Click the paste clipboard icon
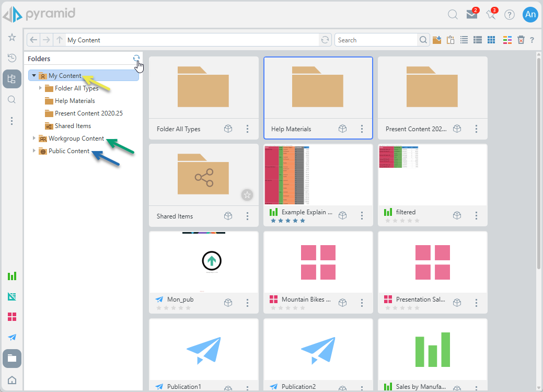This screenshot has width=543, height=392. click(x=450, y=40)
